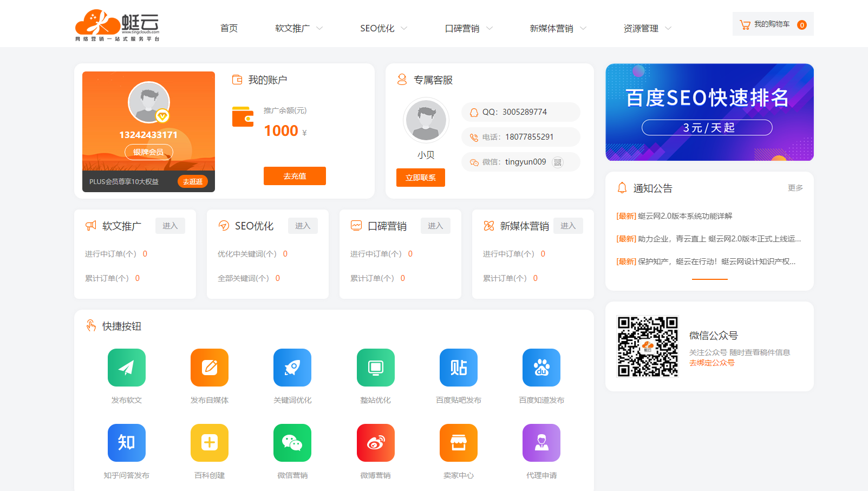
Task: Click the 微博营销 Weibo icon
Action: pyautogui.click(x=376, y=443)
